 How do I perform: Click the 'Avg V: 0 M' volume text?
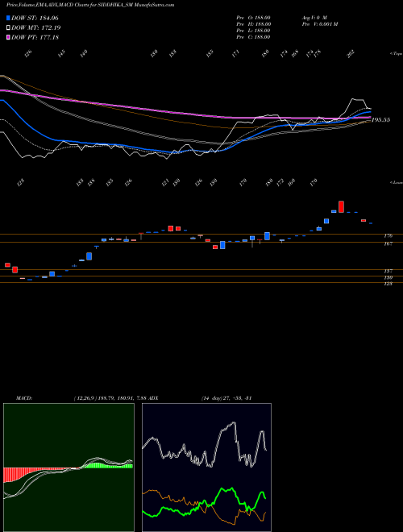tap(314, 18)
